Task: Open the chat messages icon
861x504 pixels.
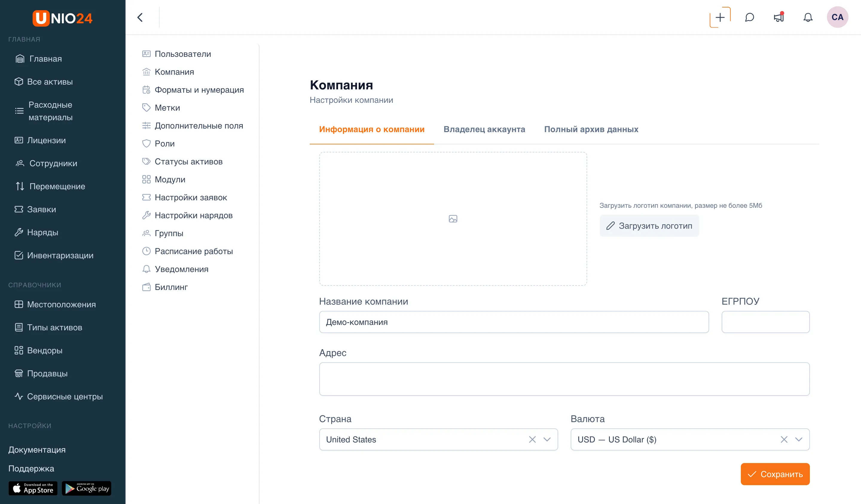Action: [x=749, y=17]
